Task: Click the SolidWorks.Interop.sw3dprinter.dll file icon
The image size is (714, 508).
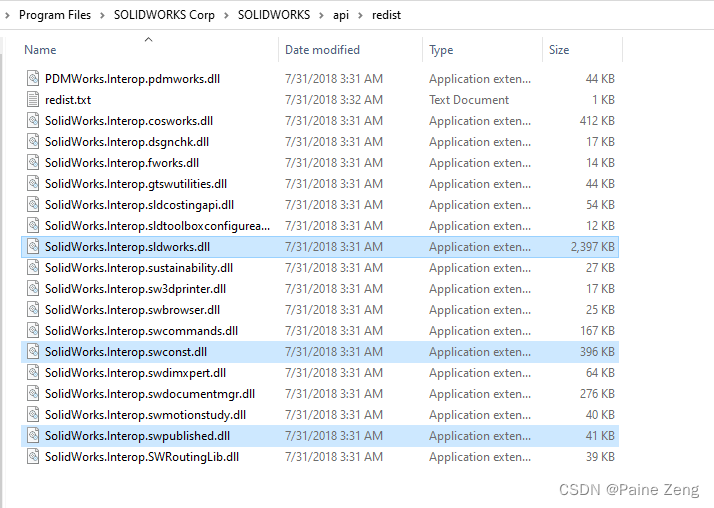Action: click(33, 288)
